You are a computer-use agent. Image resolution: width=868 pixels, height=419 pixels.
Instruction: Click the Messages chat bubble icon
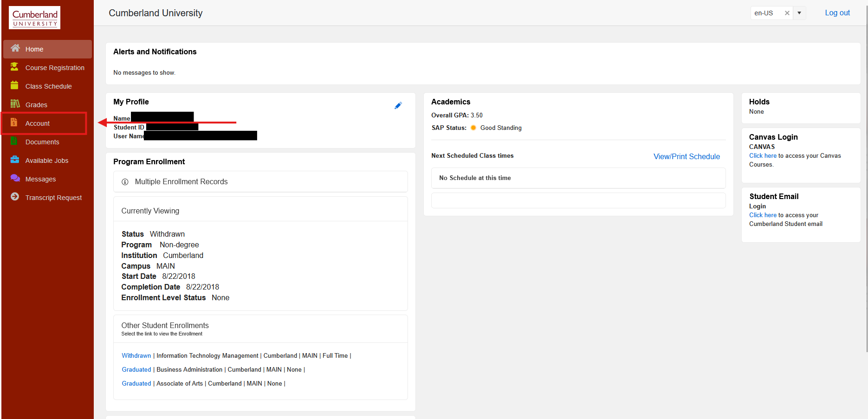click(x=15, y=178)
